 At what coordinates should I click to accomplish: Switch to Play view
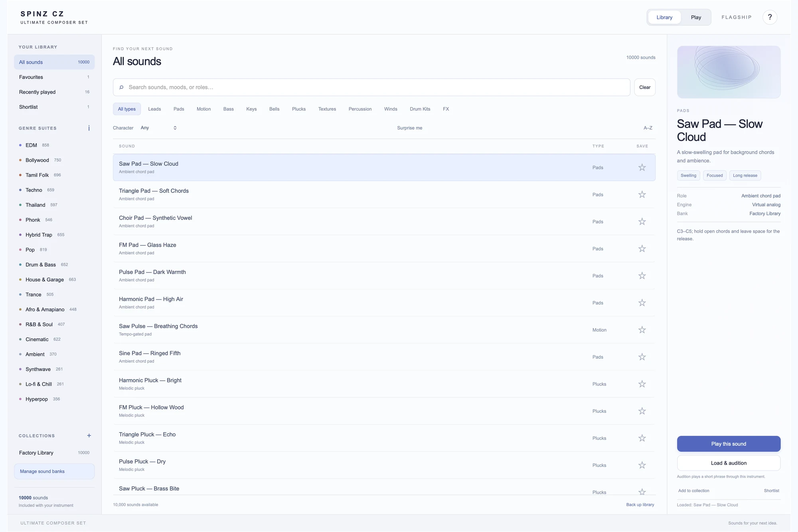pos(696,18)
